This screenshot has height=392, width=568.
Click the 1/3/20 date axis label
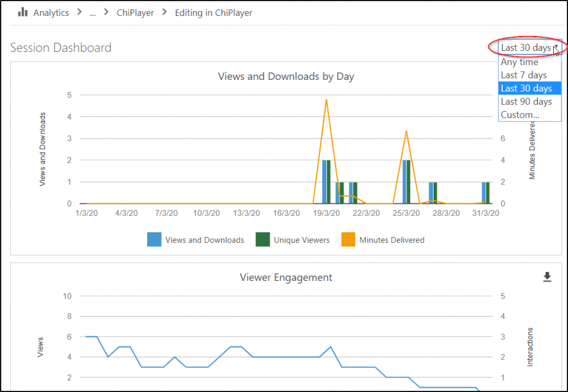(86, 213)
